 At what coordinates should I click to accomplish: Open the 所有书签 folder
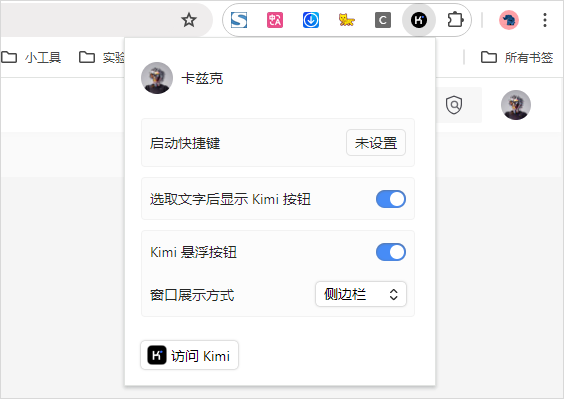point(517,57)
